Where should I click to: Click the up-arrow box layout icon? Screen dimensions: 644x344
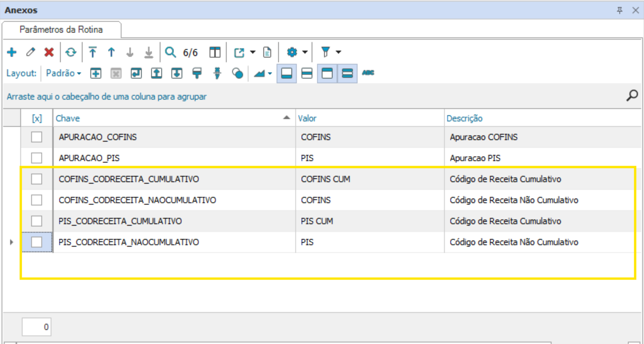point(156,73)
